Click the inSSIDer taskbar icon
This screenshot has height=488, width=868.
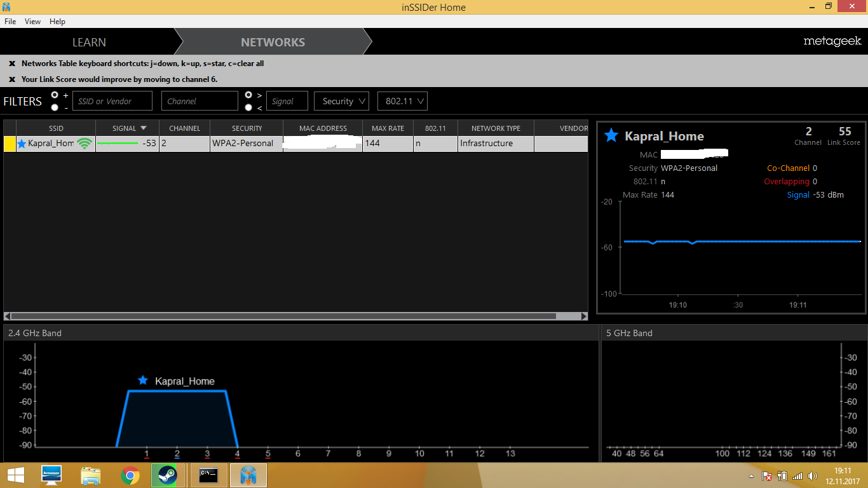(248, 475)
